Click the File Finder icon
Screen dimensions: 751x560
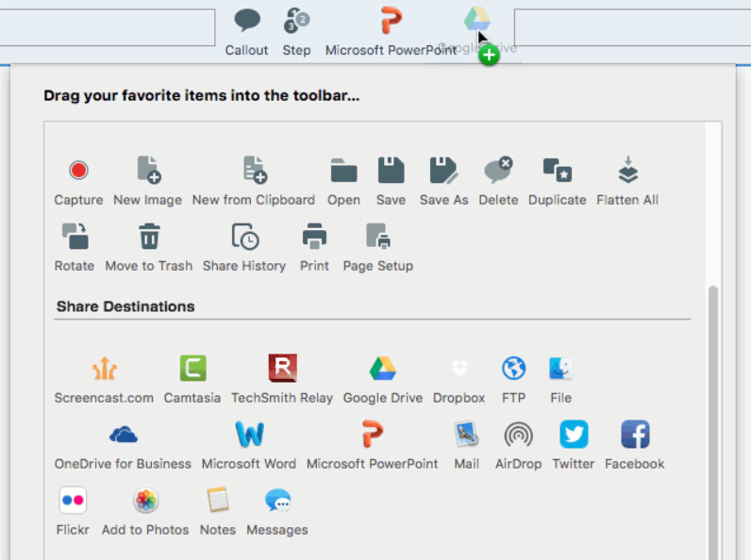pyautogui.click(x=560, y=368)
